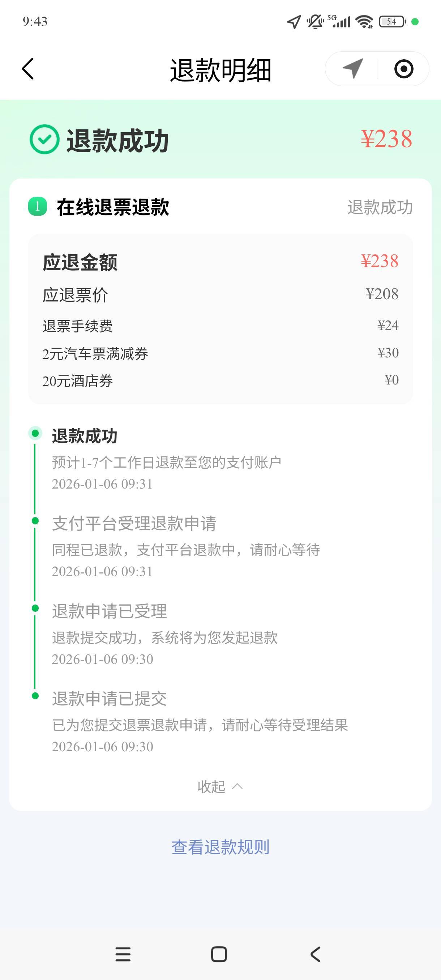Tap 退款申请已提交 timeline step
Screen dimensions: 441x980
[110, 699]
